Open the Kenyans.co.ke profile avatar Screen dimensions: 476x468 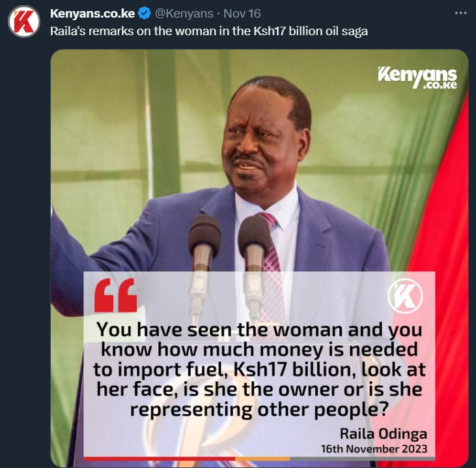(x=24, y=22)
